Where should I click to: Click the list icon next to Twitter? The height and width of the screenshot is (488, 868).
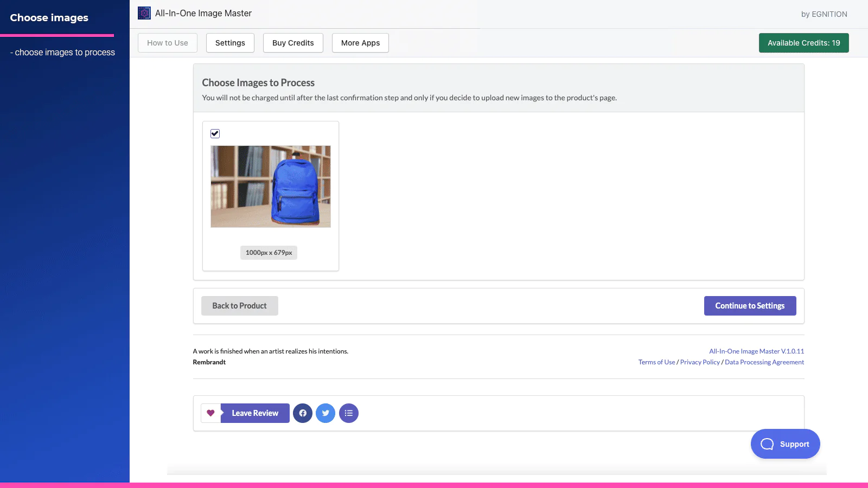pos(349,413)
